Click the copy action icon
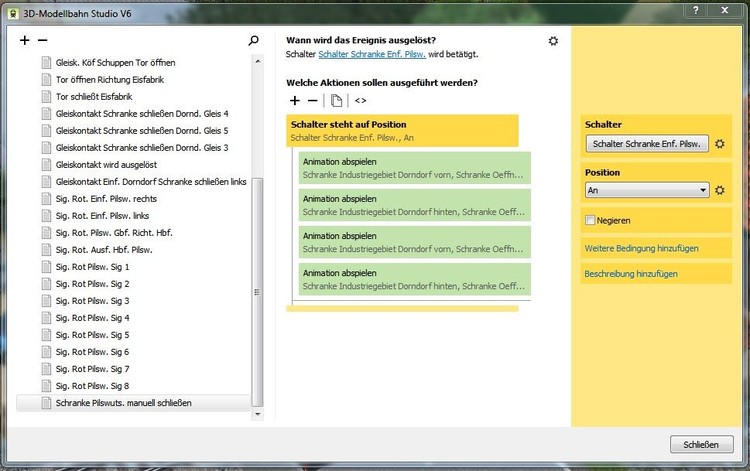The width and height of the screenshot is (750, 471). [337, 100]
